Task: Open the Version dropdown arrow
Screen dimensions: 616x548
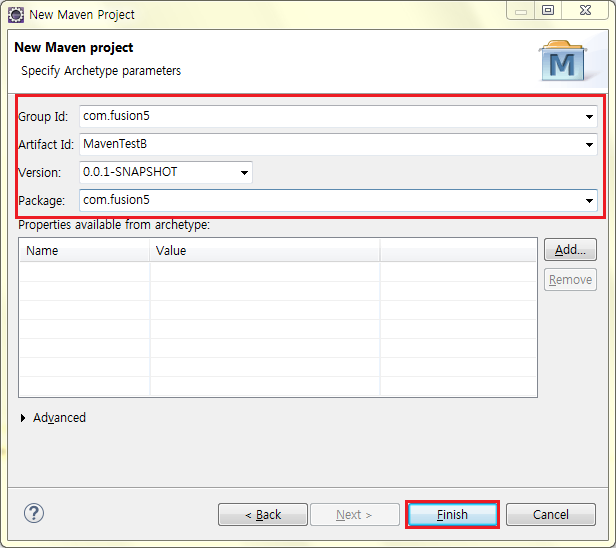Action: click(244, 172)
